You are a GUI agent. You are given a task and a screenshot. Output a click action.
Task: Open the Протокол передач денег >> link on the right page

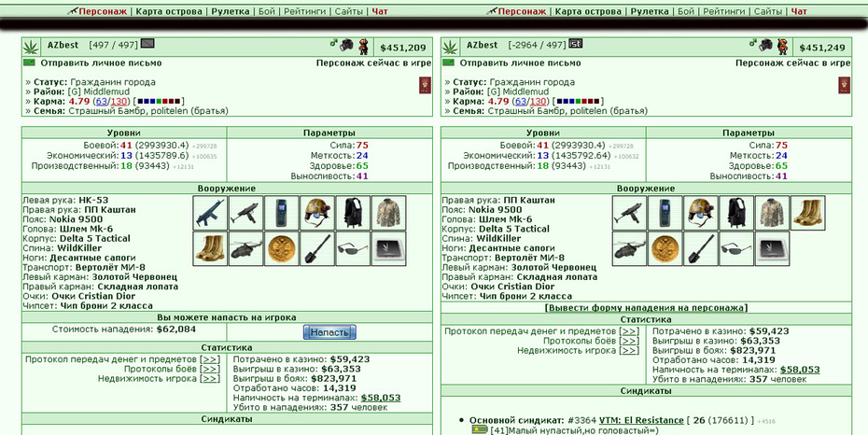629,331
